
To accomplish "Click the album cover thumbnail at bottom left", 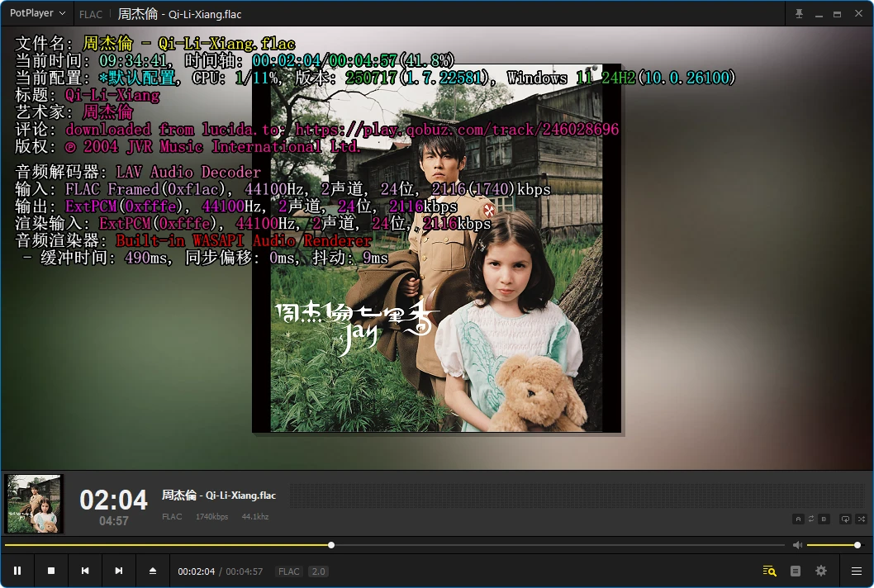I will click(x=35, y=504).
